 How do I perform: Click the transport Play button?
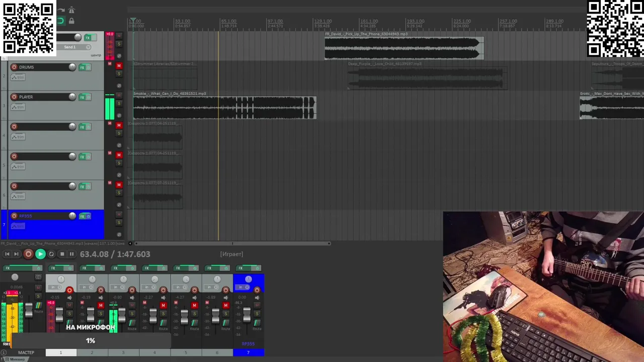coord(40,254)
